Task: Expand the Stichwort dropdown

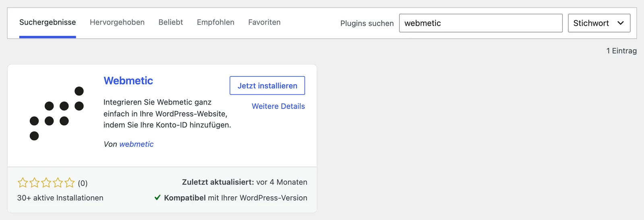Action: coord(599,23)
